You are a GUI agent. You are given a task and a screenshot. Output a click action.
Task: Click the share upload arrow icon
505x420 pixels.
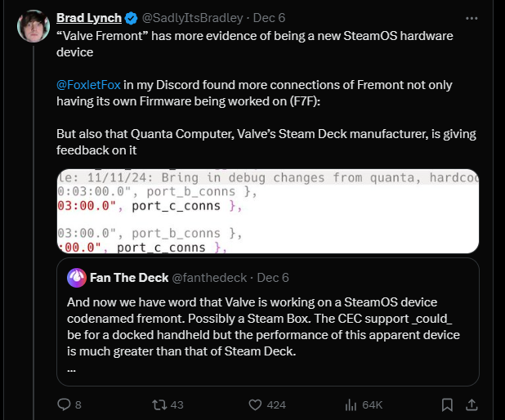471,404
